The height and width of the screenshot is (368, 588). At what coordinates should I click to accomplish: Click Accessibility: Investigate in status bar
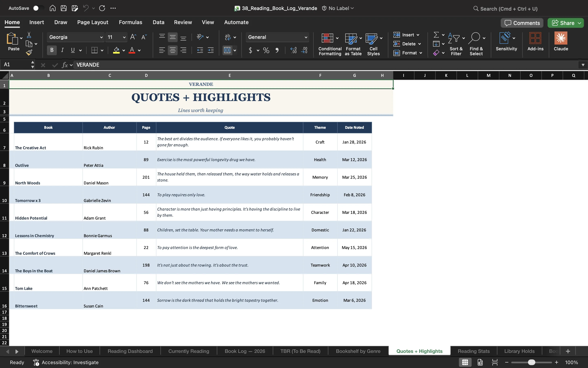click(x=66, y=362)
